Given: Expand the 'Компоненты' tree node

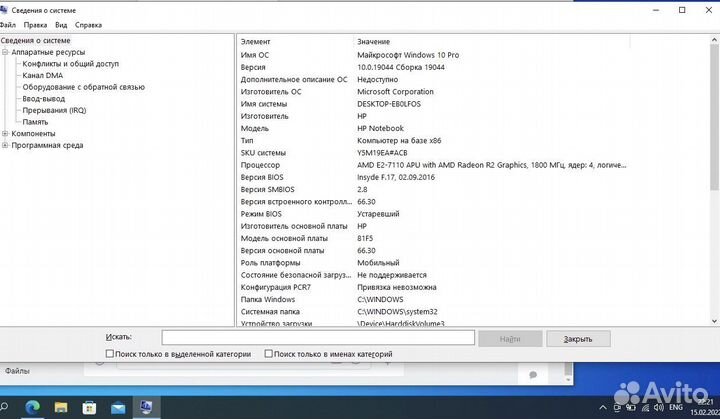Looking at the screenshot, I should click(x=5, y=133).
